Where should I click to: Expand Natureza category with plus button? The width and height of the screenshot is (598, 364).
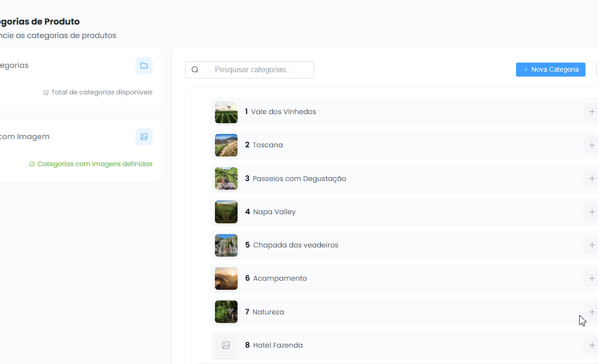592,312
